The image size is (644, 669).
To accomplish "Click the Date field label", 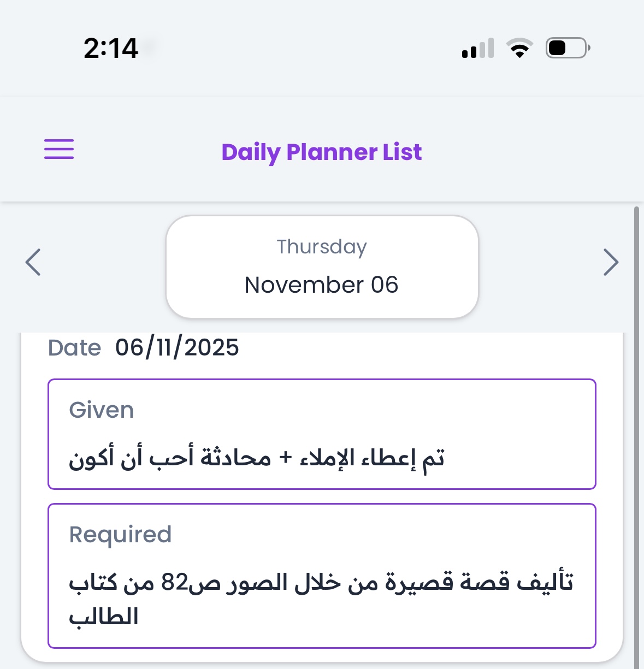I will coord(75,348).
